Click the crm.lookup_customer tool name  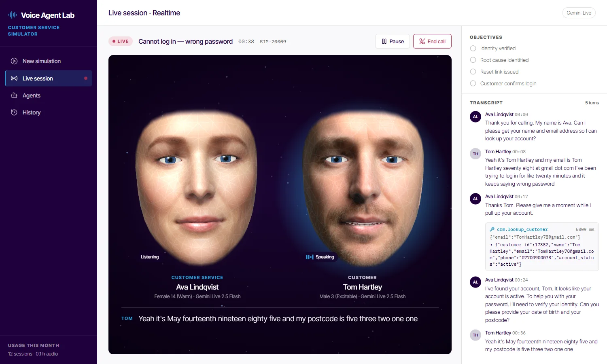pyautogui.click(x=522, y=229)
